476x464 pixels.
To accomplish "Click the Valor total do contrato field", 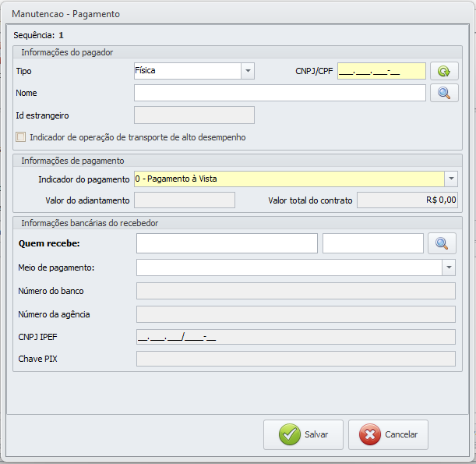I will coord(407,200).
